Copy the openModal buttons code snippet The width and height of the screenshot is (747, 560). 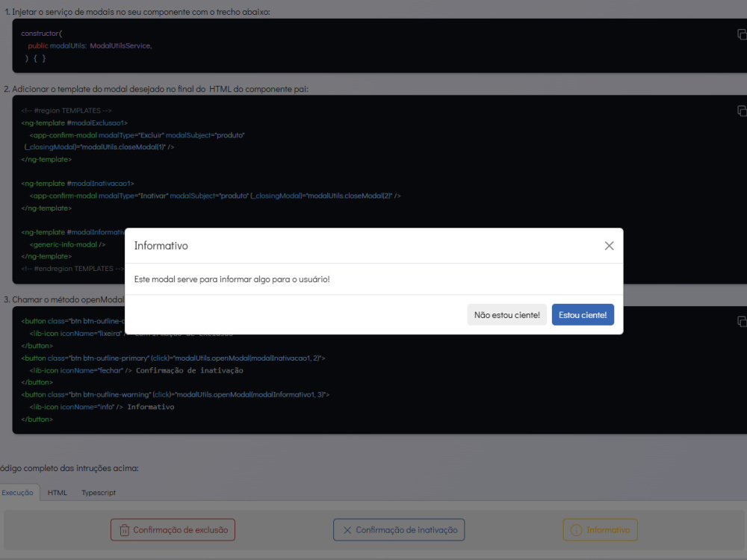(x=742, y=321)
